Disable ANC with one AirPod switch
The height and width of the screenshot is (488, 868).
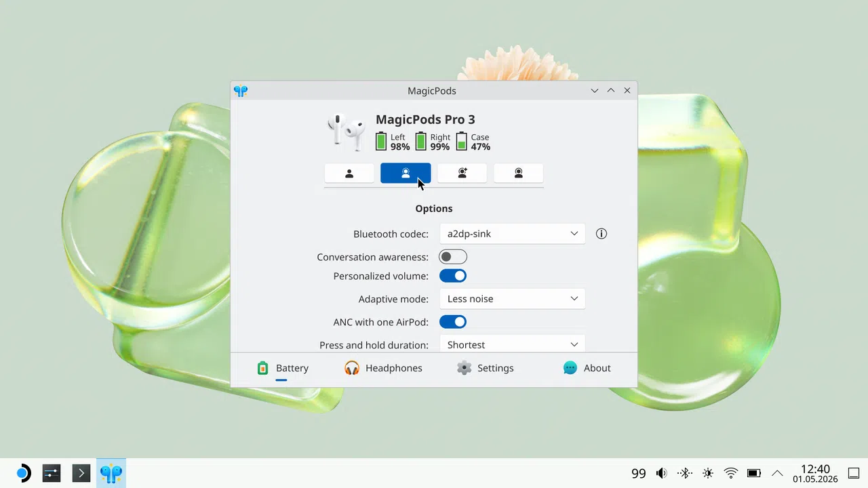coord(453,322)
